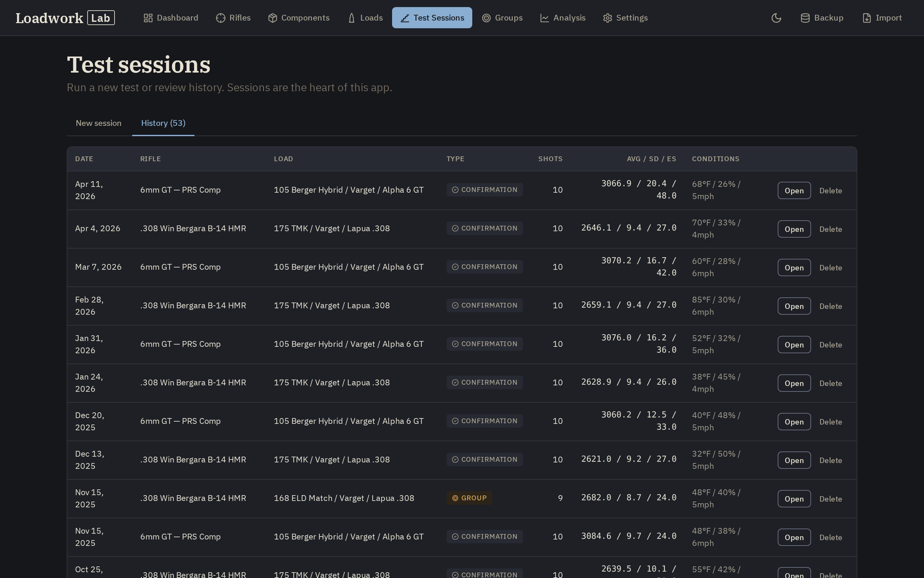The width and height of the screenshot is (924, 578).
Task: Click CONFIRMATION badge in Dec 13 row
Action: click(484, 460)
